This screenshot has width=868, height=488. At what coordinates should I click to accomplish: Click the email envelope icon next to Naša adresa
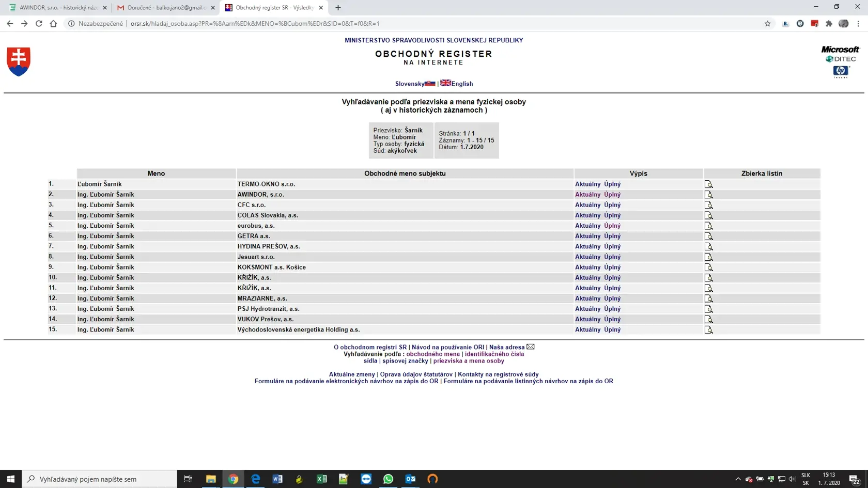pyautogui.click(x=531, y=347)
